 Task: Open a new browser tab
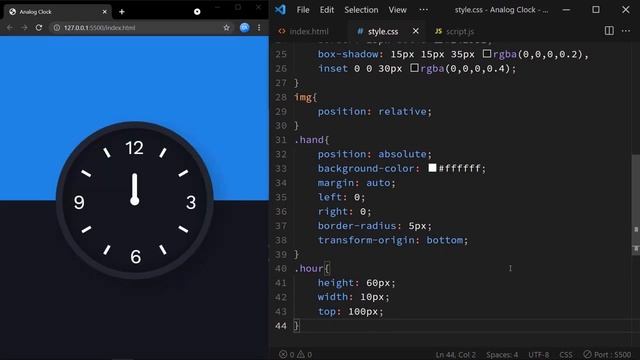122,12
